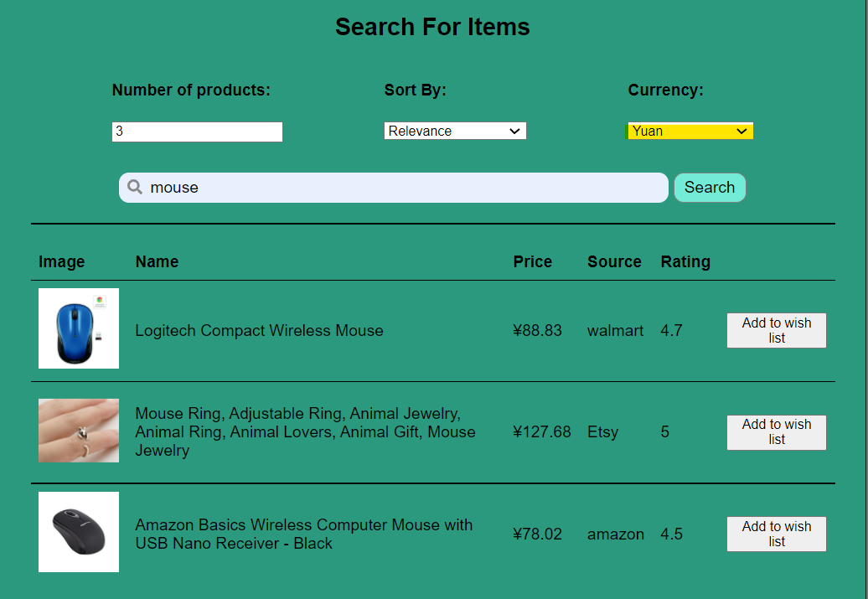Open the Currency Yuan dropdown

(x=690, y=131)
